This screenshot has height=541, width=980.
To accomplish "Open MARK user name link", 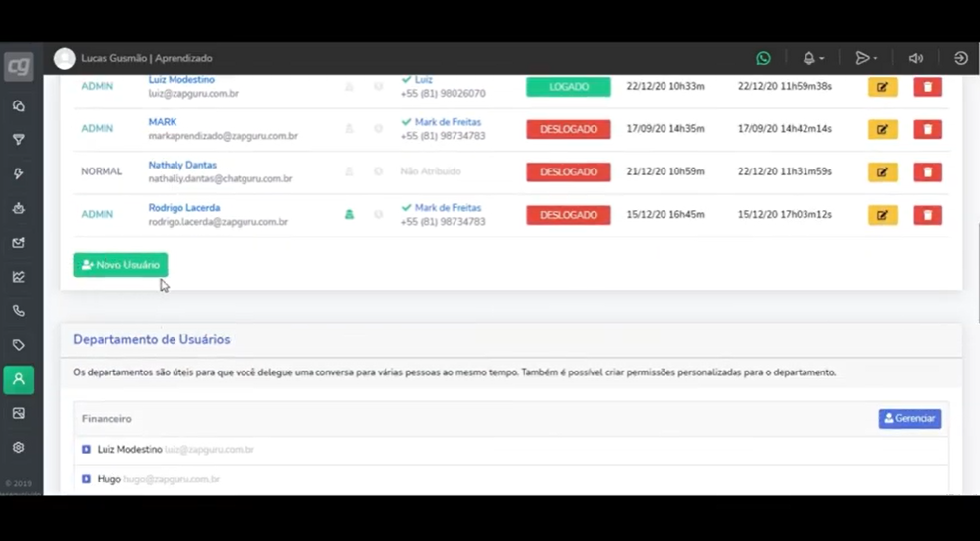I will tap(163, 122).
